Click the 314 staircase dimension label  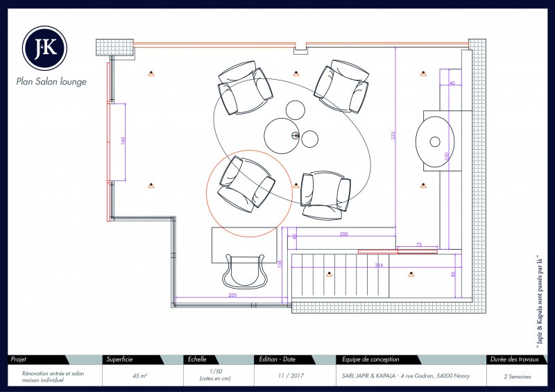(x=378, y=265)
